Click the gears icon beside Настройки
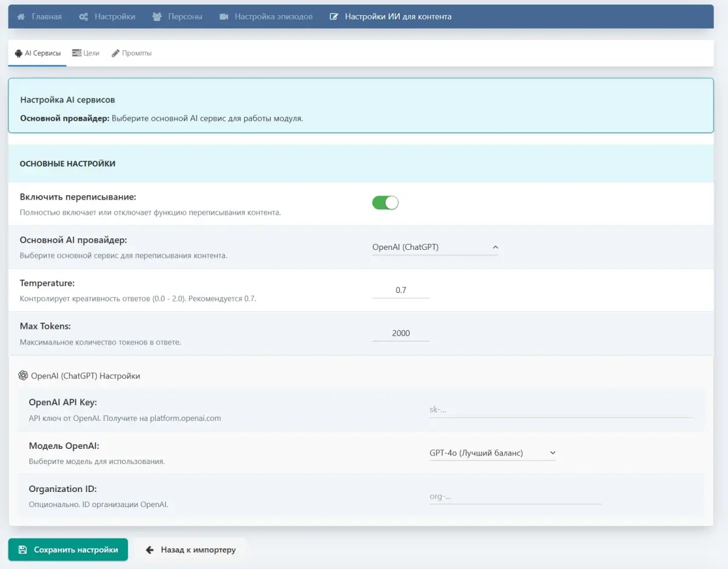The image size is (728, 569). pyautogui.click(x=84, y=16)
